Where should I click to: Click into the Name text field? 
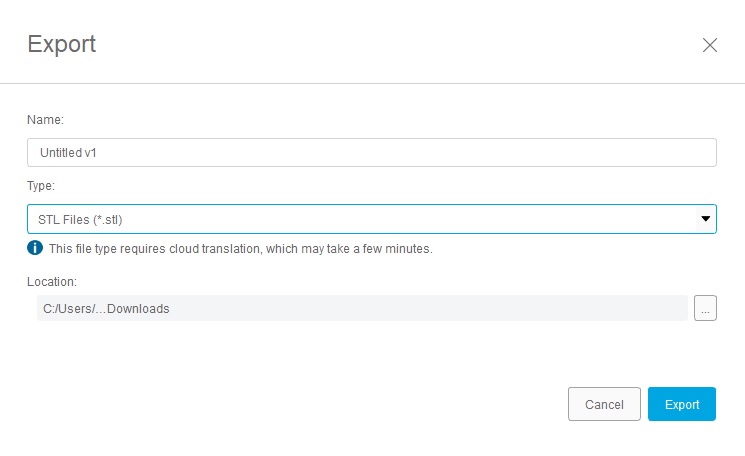371,152
